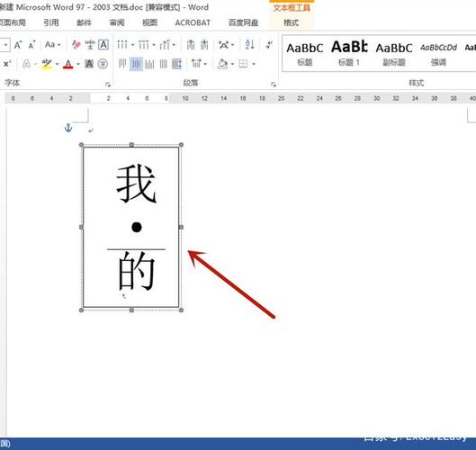476x450 pixels.
Task: Apply the 副标题 style
Action: pos(394,54)
